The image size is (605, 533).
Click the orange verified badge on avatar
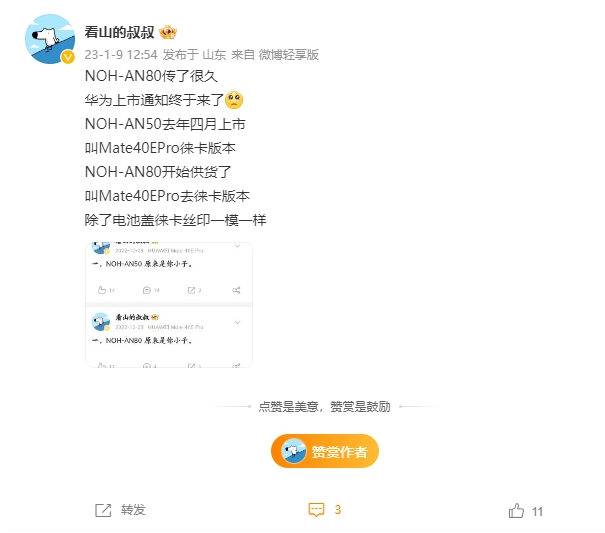tap(68, 58)
